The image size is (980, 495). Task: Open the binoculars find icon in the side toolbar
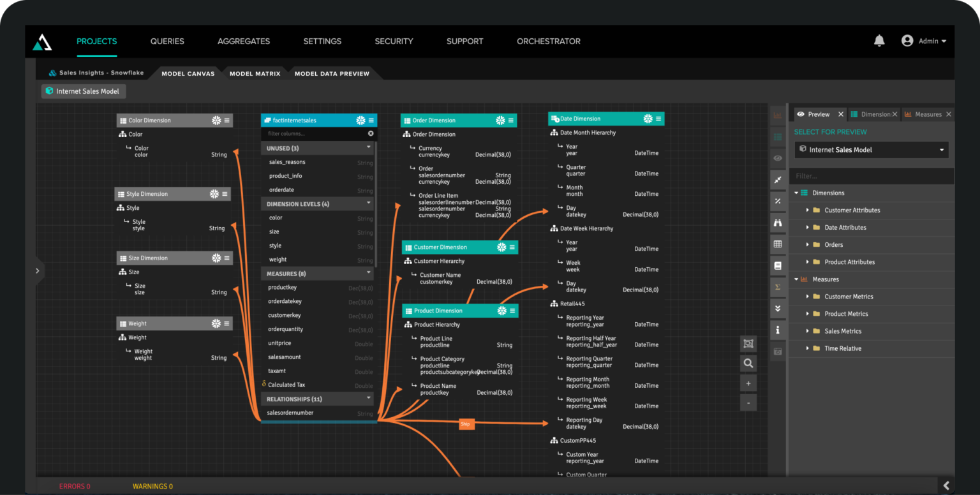pyautogui.click(x=778, y=222)
